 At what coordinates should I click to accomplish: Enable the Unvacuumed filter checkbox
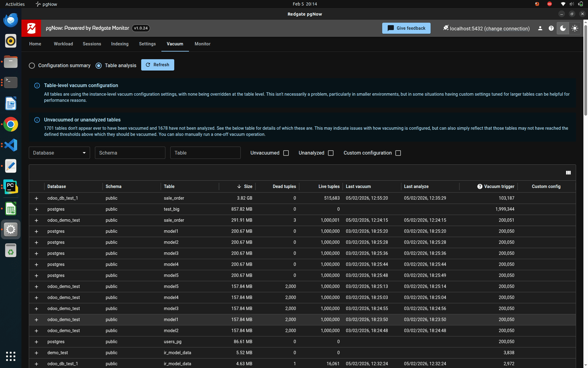coord(286,153)
